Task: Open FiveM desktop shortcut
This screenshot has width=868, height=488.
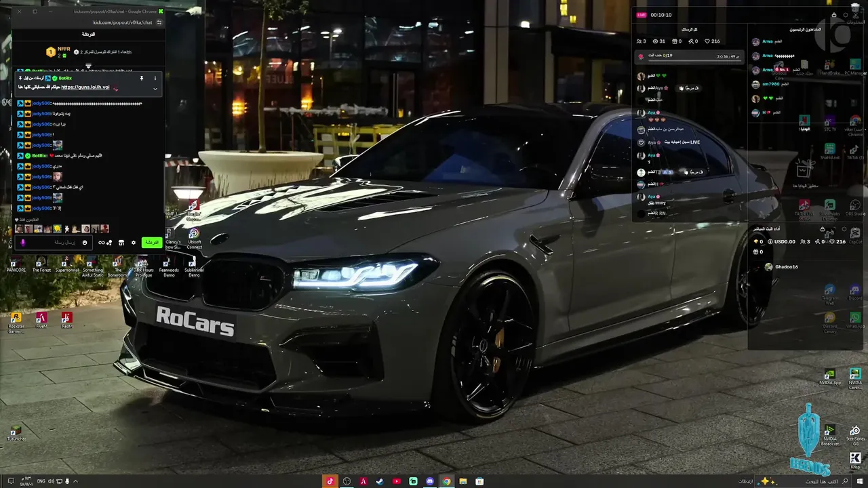Action: (x=41, y=321)
